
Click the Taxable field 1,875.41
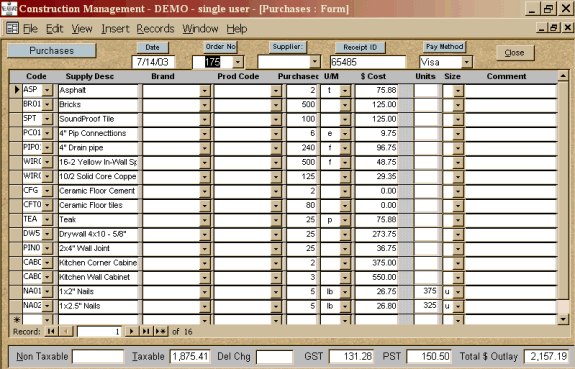190,357
